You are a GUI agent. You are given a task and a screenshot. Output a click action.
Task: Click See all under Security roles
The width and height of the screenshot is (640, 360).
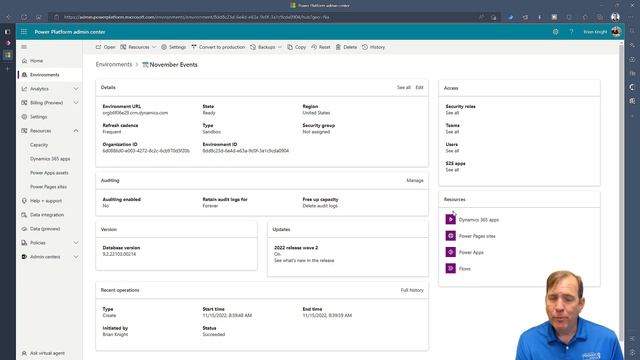point(452,113)
